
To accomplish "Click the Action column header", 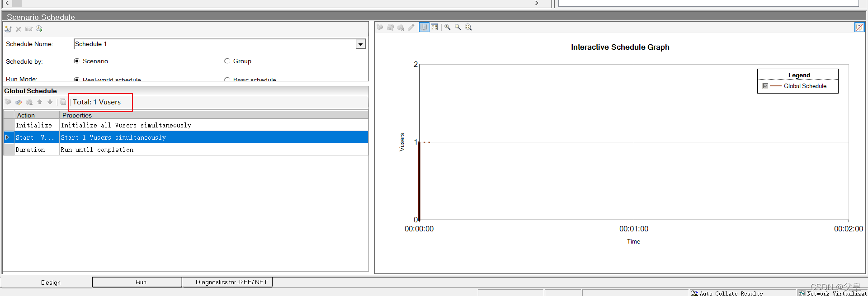I will click(37, 115).
